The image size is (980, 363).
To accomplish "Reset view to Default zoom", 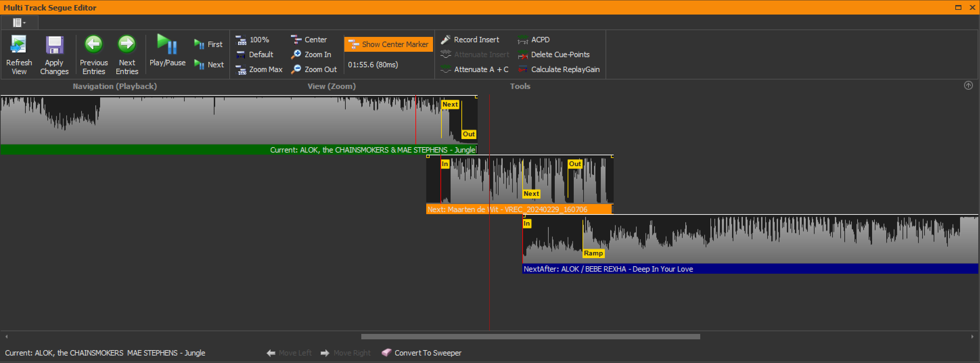I will click(254, 54).
